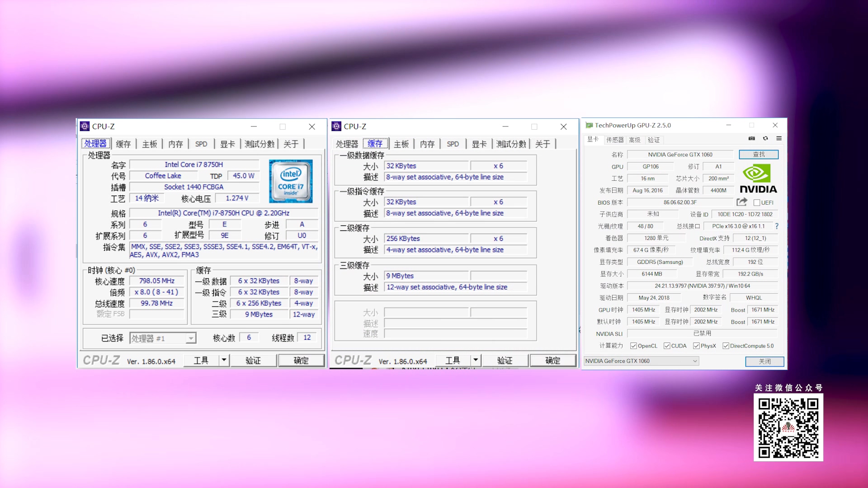Click the BIOS share/export arrow icon
The height and width of the screenshot is (488, 868).
[x=742, y=202]
